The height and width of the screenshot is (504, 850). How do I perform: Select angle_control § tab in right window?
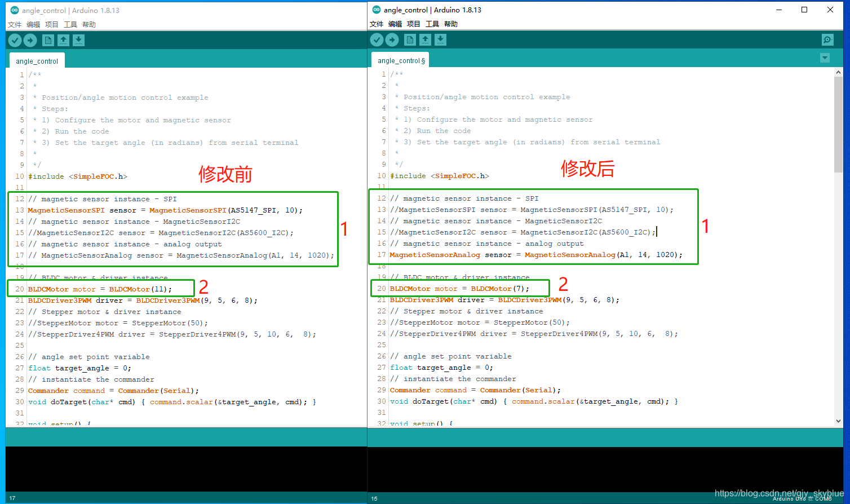[401, 60]
